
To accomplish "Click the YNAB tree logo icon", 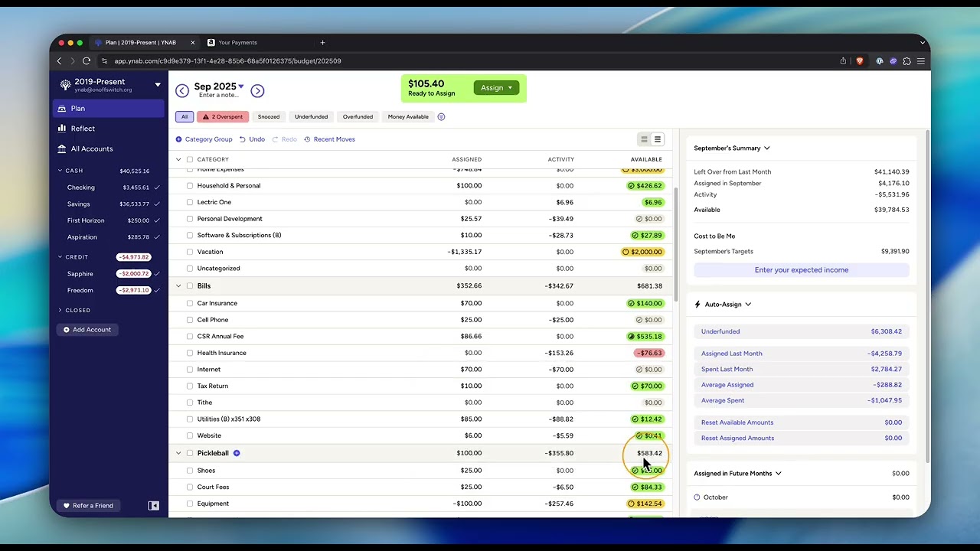I will click(x=65, y=85).
